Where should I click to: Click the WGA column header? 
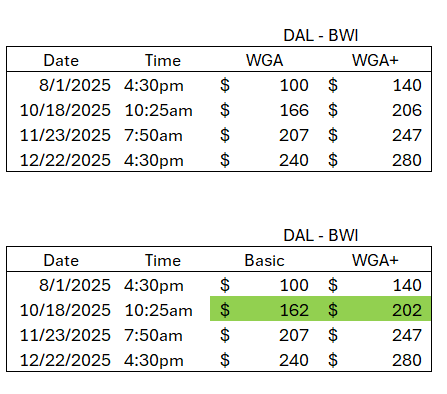pyautogui.click(x=264, y=60)
